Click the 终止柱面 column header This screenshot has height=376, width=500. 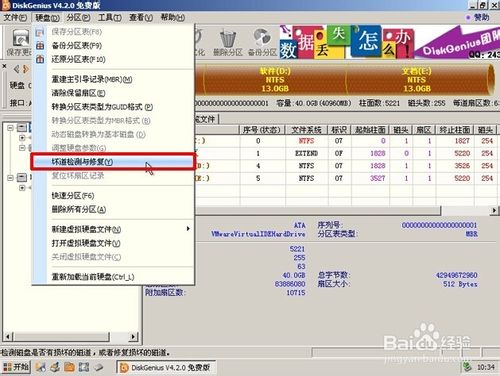click(x=455, y=130)
